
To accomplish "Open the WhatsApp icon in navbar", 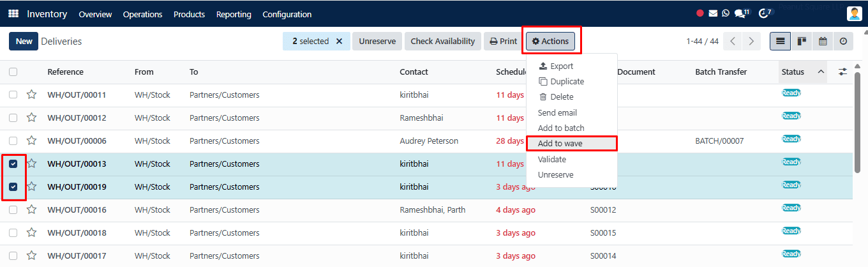I will point(726,13).
